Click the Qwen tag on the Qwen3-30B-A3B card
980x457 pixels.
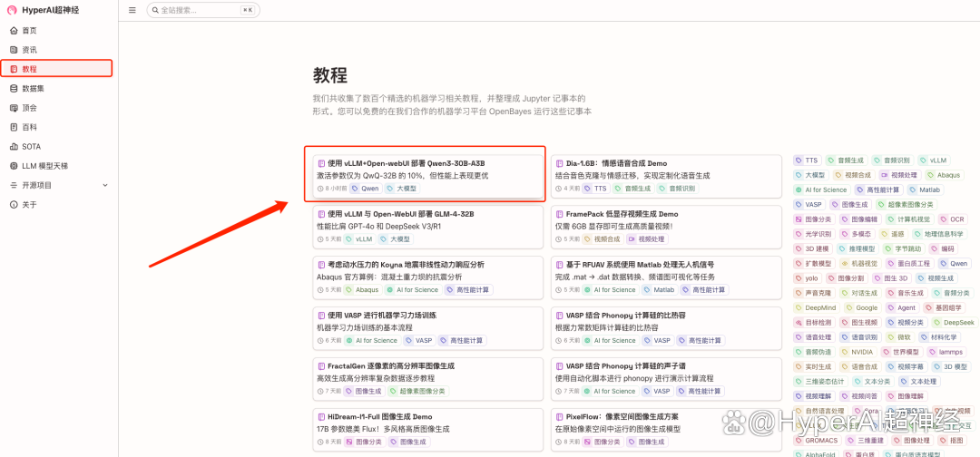[x=365, y=188]
